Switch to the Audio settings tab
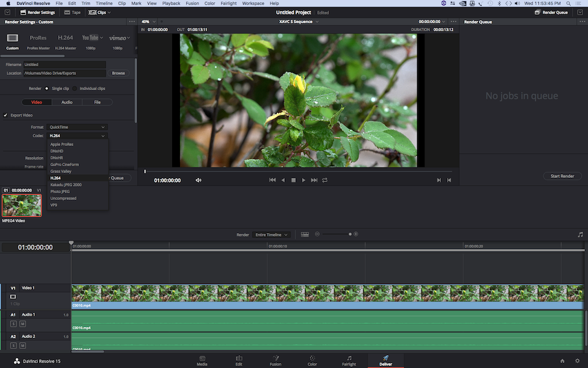 pos(67,102)
